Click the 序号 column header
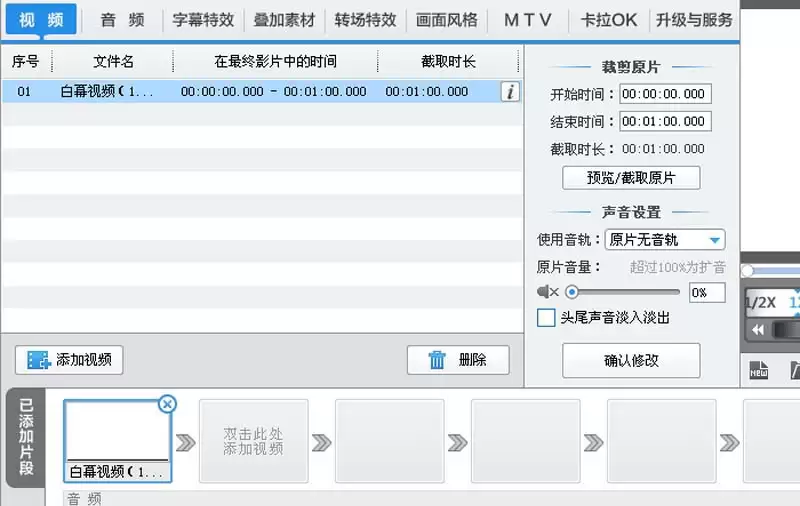This screenshot has width=800, height=506. pyautogui.click(x=26, y=62)
